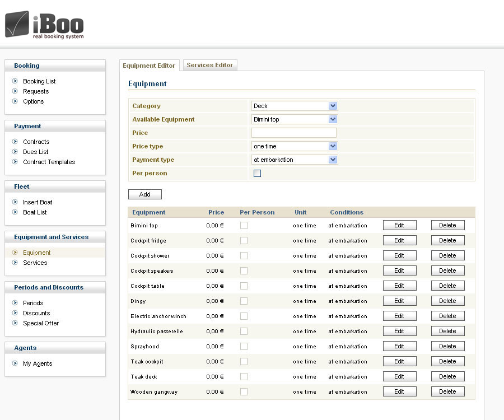This screenshot has height=420, width=504.
Task: Check Per Person box for Dingy row
Action: (244, 301)
